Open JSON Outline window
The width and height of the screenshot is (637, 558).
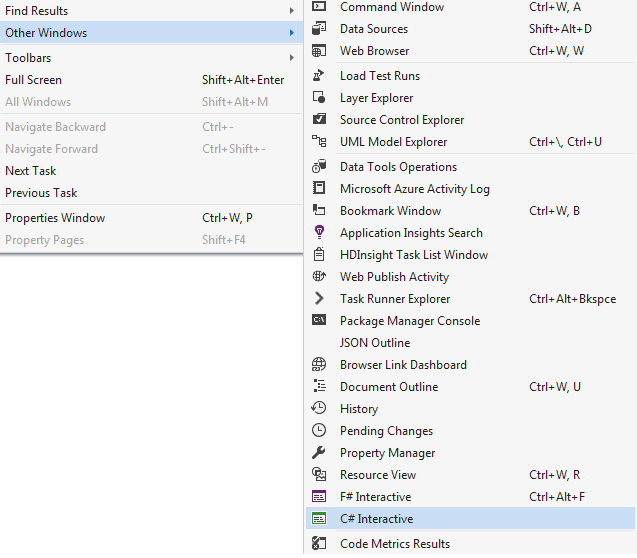tap(470, 342)
